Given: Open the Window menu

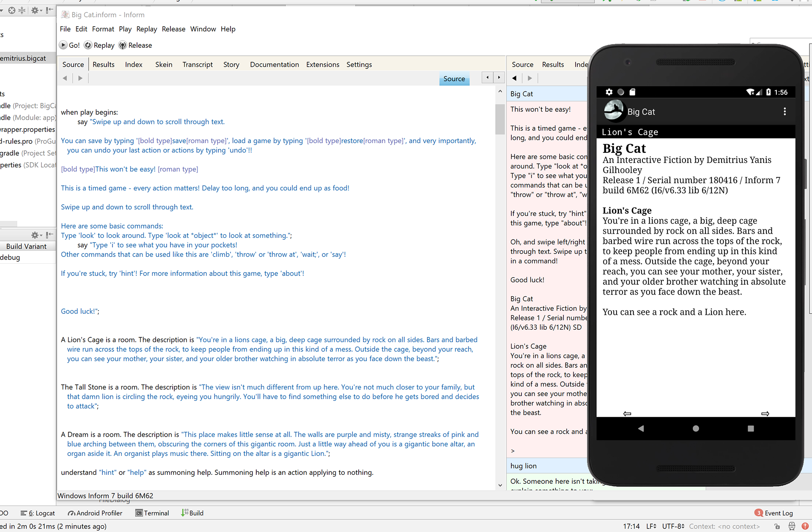Looking at the screenshot, I should (x=203, y=29).
